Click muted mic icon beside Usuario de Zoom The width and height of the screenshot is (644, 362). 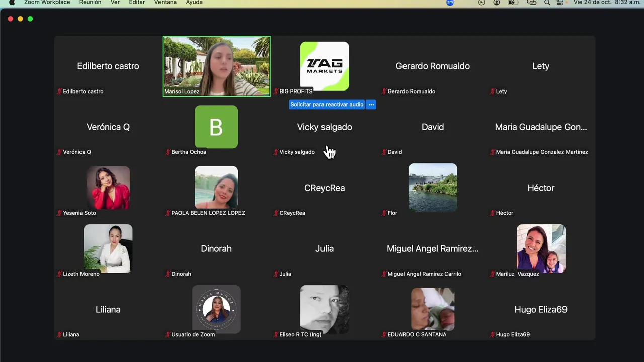(168, 335)
